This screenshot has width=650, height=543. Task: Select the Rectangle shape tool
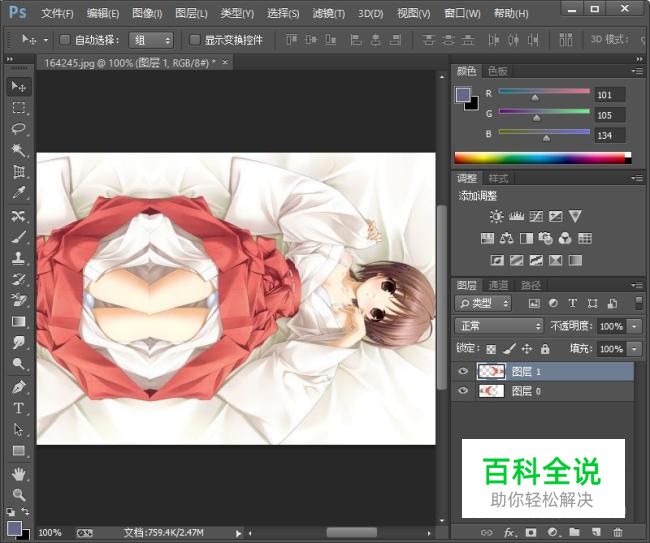click(19, 451)
